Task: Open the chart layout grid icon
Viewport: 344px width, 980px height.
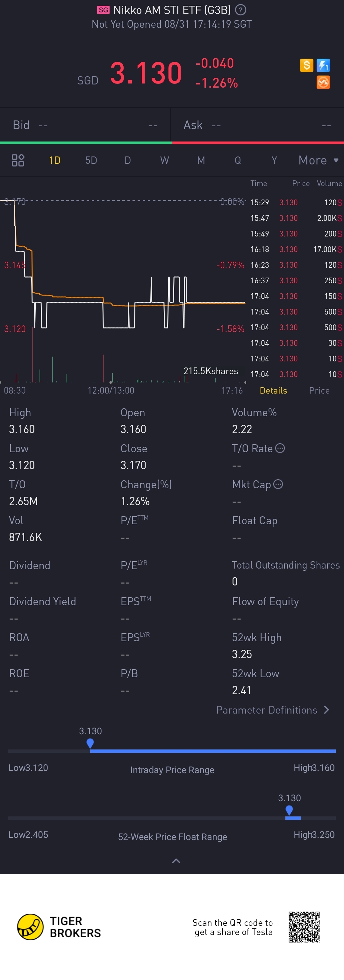Action: pyautogui.click(x=18, y=160)
